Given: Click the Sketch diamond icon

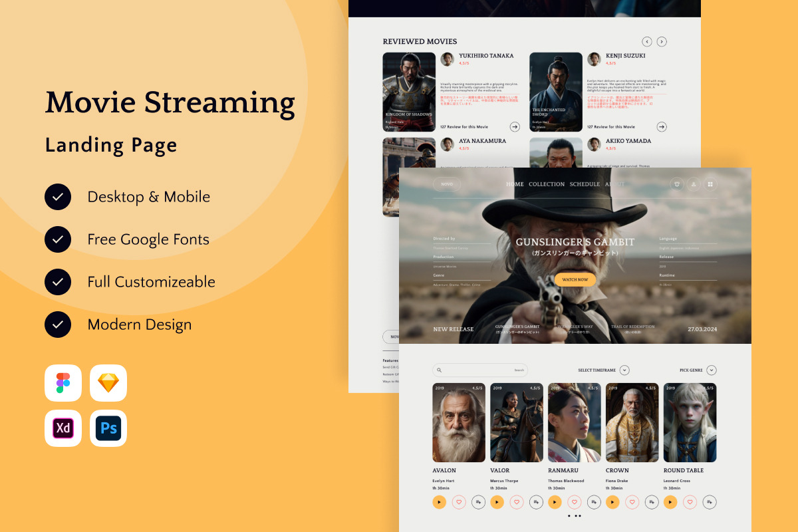Looking at the screenshot, I should tap(108, 383).
